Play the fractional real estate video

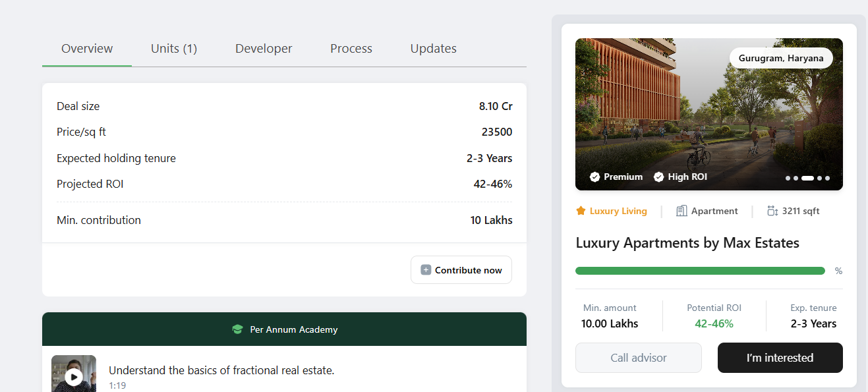pyautogui.click(x=74, y=377)
